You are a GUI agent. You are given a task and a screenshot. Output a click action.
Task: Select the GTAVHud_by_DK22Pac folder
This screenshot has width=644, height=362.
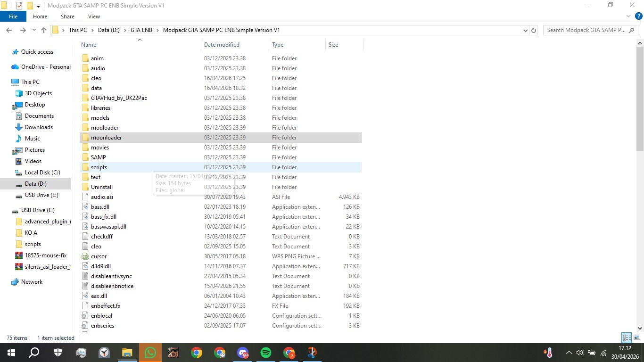119,98
